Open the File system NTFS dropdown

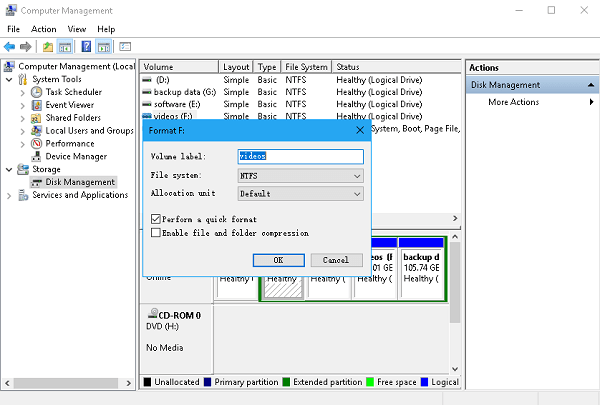pyautogui.click(x=300, y=176)
